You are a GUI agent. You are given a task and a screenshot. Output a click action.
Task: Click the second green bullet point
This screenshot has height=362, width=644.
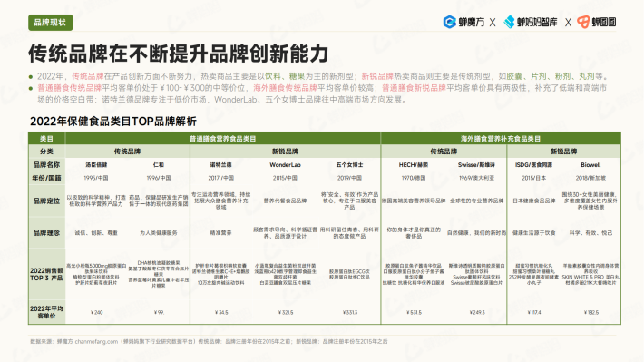click(x=31, y=88)
